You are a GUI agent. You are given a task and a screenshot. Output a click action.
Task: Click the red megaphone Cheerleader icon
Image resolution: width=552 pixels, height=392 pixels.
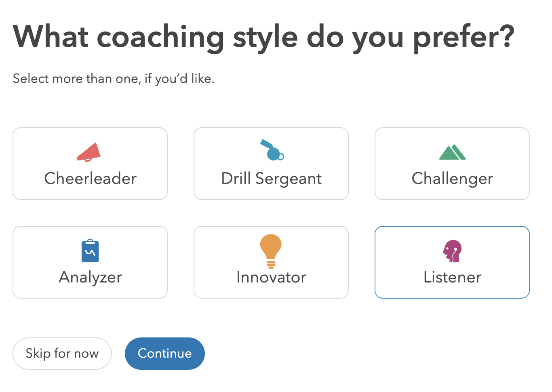tap(89, 152)
